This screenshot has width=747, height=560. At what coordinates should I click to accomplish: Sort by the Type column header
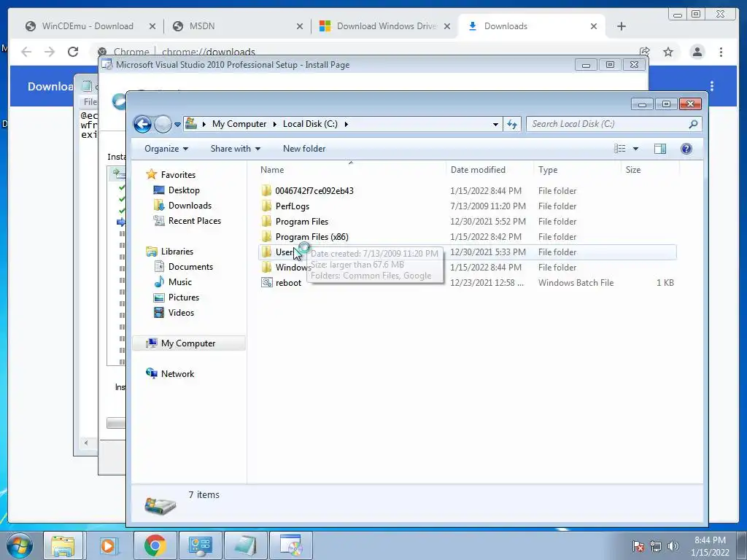pos(548,169)
